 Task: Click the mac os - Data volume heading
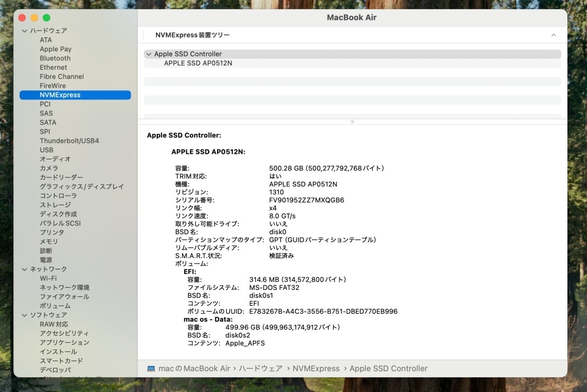[208, 320]
